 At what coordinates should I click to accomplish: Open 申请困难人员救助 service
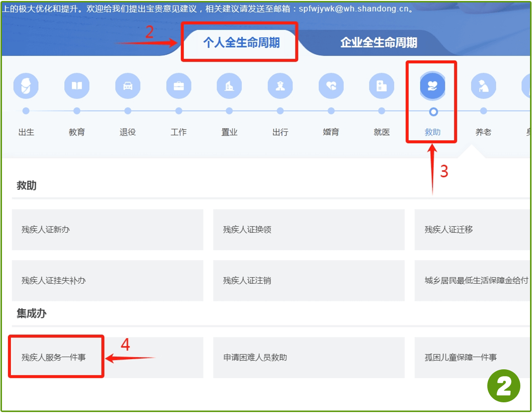tap(309, 358)
